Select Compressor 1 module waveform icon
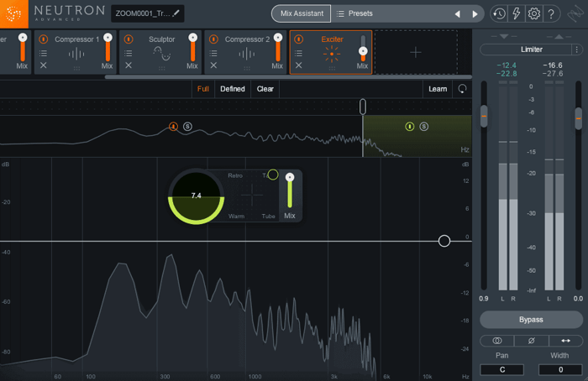Image resolution: width=588 pixels, height=381 pixels. [76, 55]
